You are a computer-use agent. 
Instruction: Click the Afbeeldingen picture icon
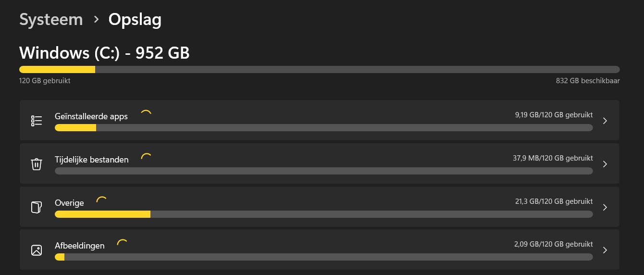coord(37,250)
